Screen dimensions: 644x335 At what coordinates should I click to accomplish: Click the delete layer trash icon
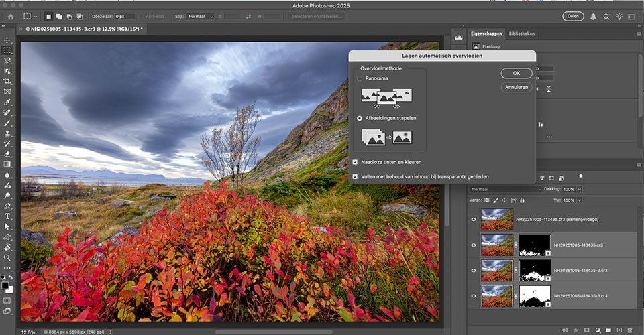point(629,330)
